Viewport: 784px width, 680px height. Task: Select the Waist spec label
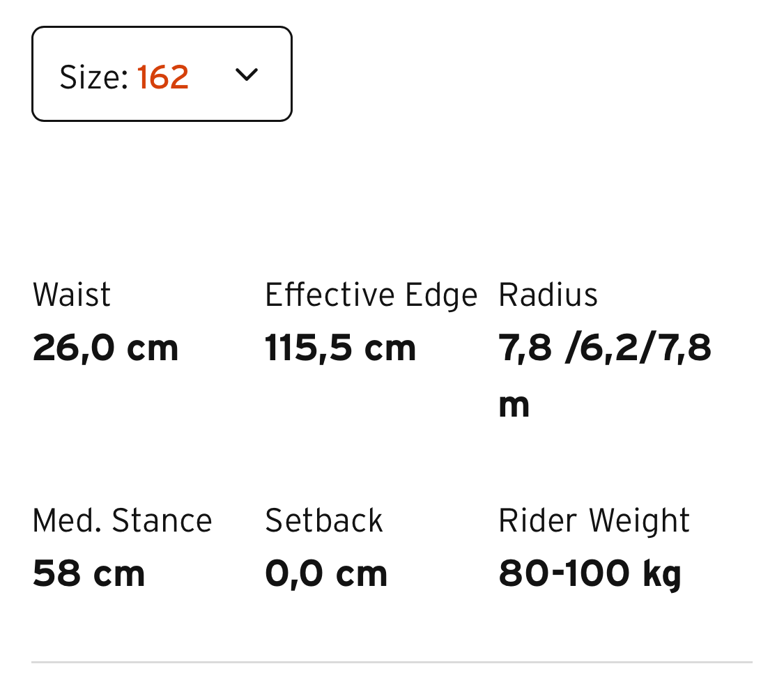tap(72, 295)
